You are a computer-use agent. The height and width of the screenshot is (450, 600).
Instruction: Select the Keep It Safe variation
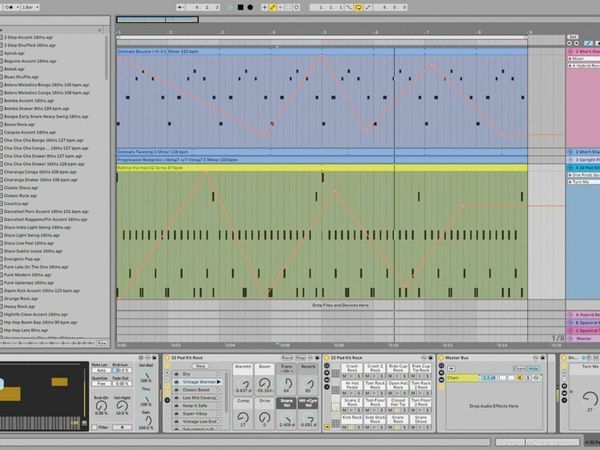coord(197,406)
